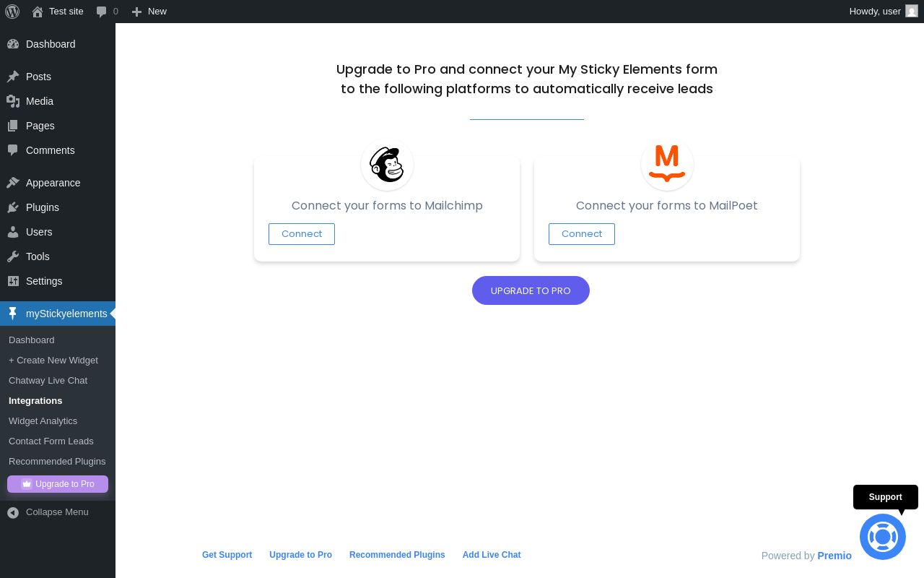Open Contact Form Leads submenu
This screenshot has width=924, height=578.
point(51,441)
